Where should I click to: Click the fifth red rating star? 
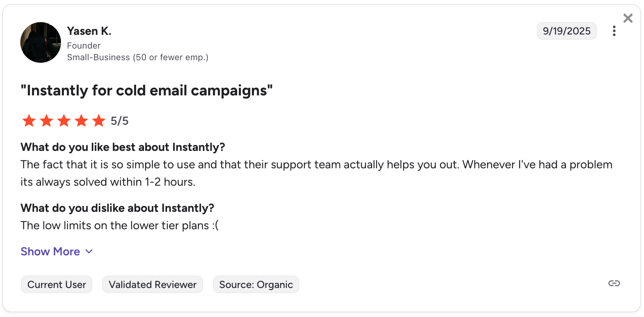click(x=99, y=120)
